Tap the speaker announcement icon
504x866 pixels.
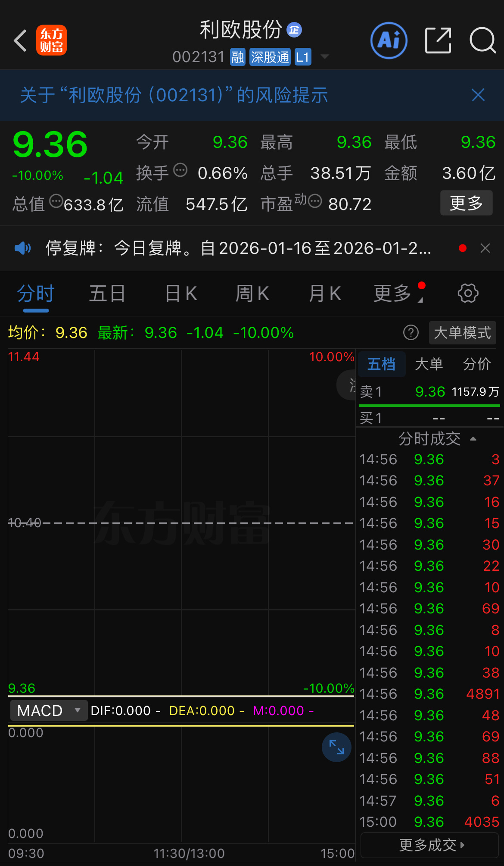23,248
